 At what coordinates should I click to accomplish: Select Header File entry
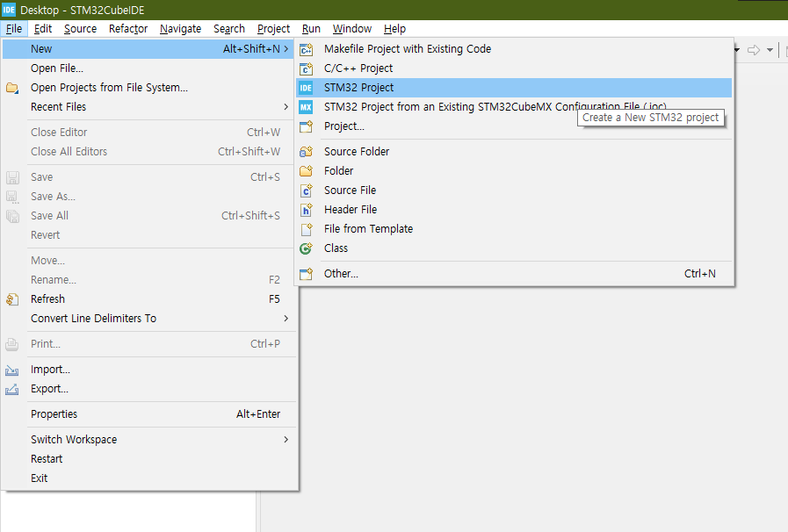coord(514,210)
